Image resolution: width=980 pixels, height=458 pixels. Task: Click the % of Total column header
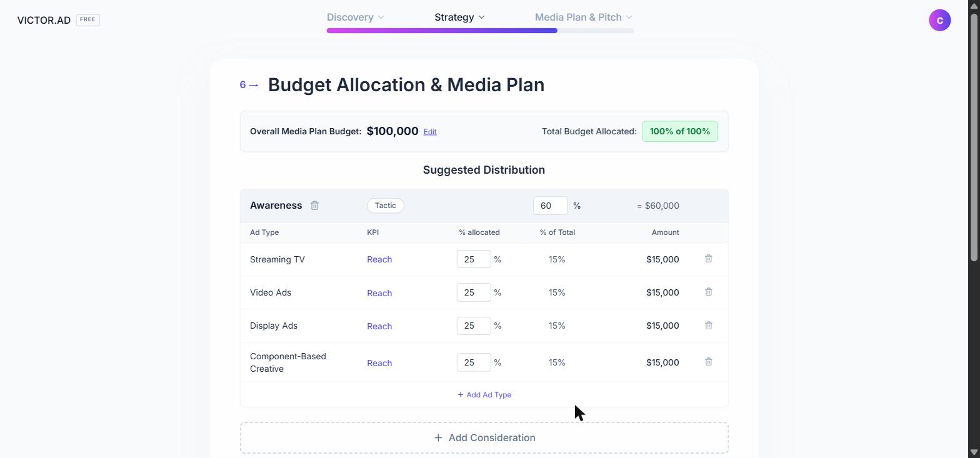pyautogui.click(x=557, y=232)
